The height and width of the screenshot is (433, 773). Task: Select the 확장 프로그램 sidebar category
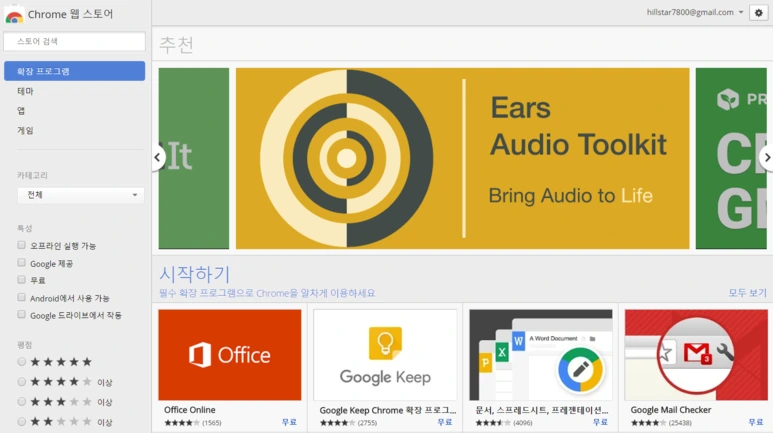(74, 71)
